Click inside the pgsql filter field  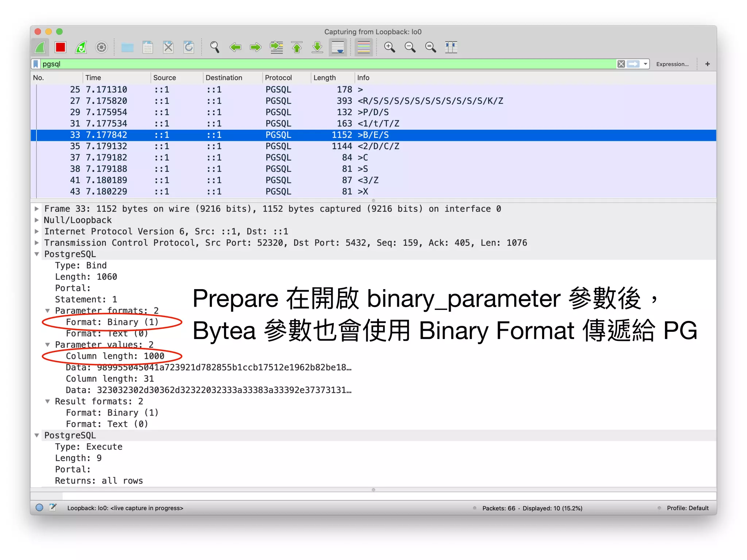(328, 64)
